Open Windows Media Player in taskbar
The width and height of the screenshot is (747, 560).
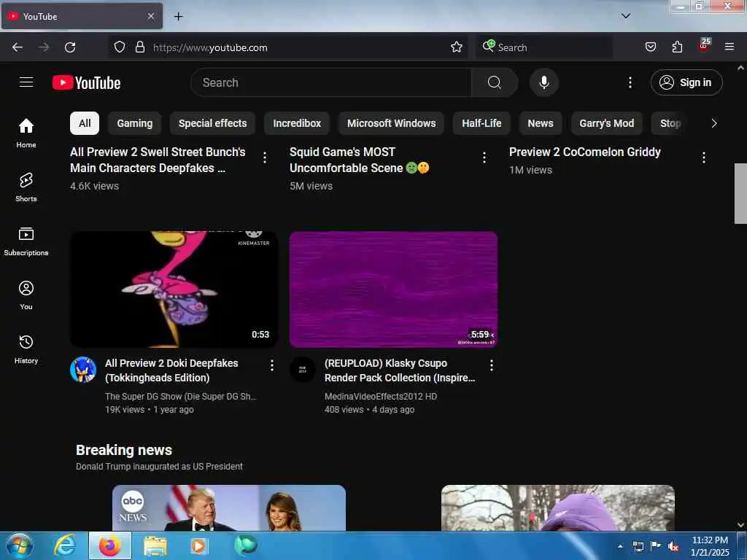coord(198,545)
